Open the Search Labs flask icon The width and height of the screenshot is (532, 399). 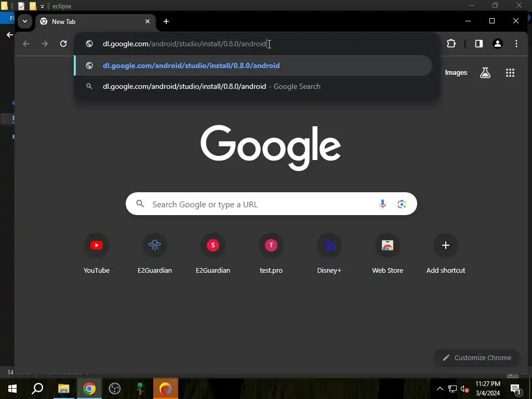click(x=485, y=73)
